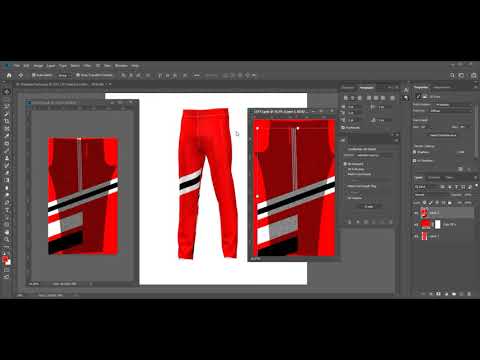480x360 pixels.
Task: Open the second dropdown in Properties panel
Action: (451, 111)
